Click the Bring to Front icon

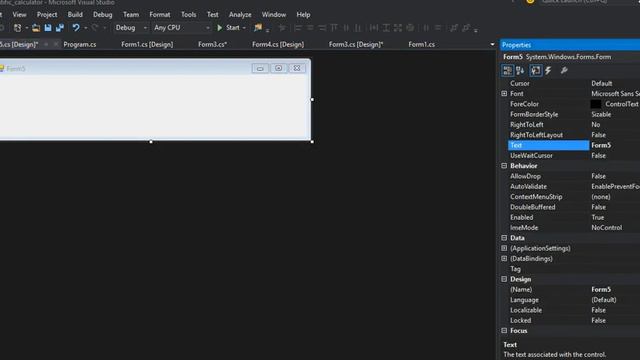[x=453, y=28]
